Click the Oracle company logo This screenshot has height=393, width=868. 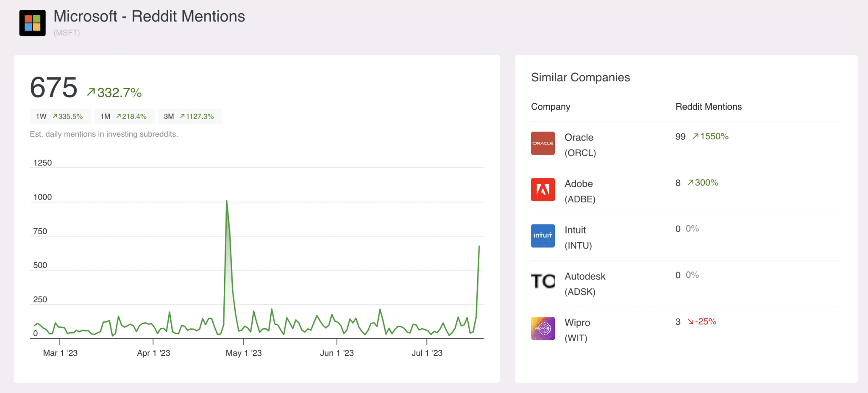[542, 143]
